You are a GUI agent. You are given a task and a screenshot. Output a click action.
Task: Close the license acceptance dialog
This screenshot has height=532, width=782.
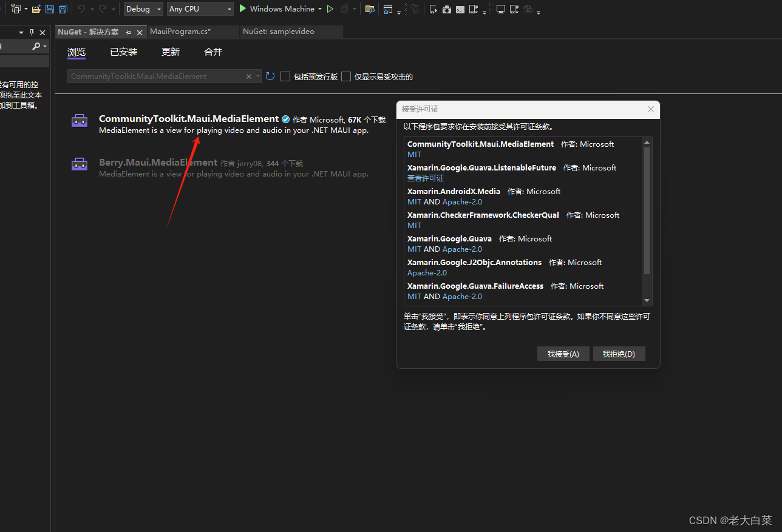(x=651, y=109)
